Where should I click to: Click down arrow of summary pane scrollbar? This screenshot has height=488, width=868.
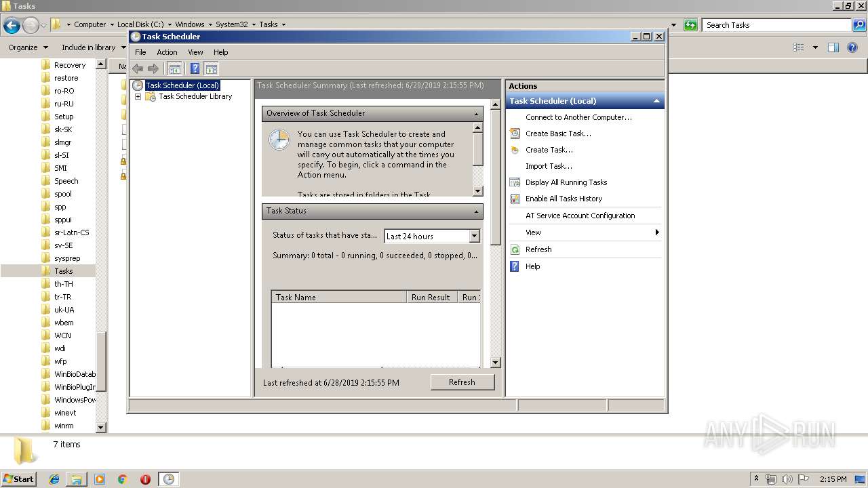[x=495, y=363]
